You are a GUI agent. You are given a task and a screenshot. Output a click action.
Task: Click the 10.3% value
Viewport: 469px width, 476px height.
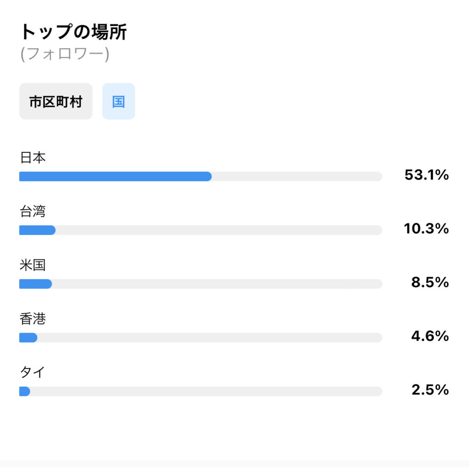426,229
